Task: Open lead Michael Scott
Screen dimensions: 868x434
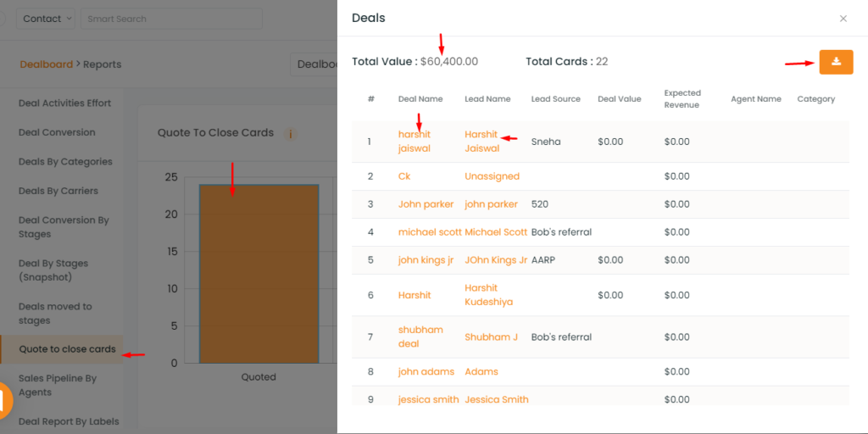Action: (495, 232)
